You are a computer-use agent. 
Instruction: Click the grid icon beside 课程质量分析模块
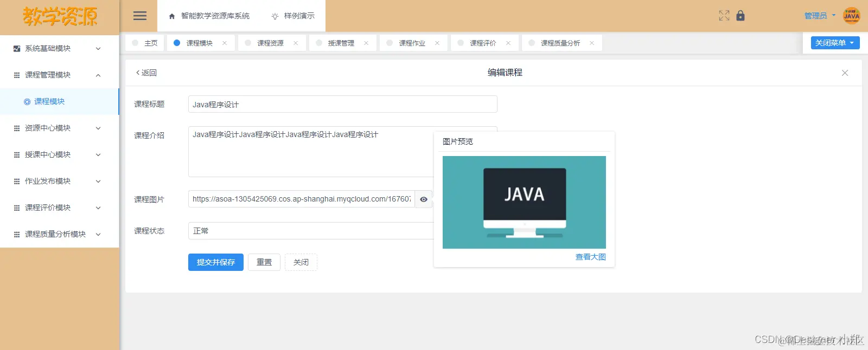coord(17,234)
